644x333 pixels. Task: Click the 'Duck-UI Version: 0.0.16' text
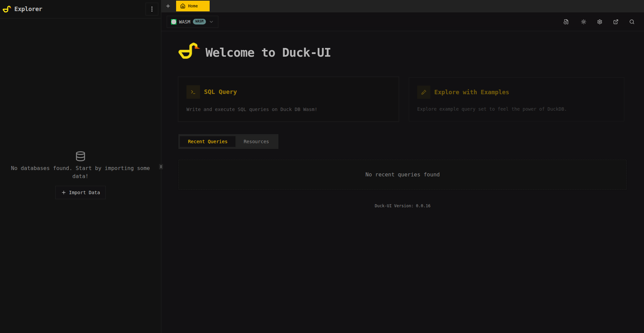pos(402,206)
